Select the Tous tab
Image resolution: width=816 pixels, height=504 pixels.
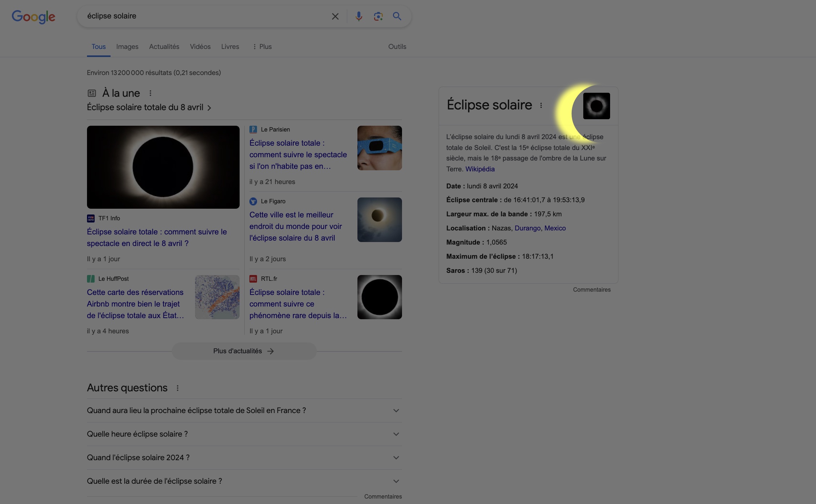99,47
